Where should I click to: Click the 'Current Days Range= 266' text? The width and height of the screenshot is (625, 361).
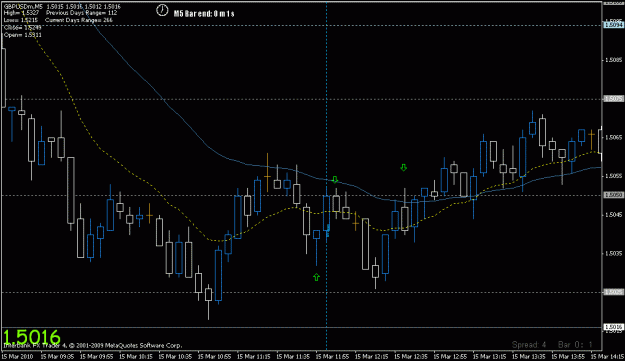pos(79,20)
